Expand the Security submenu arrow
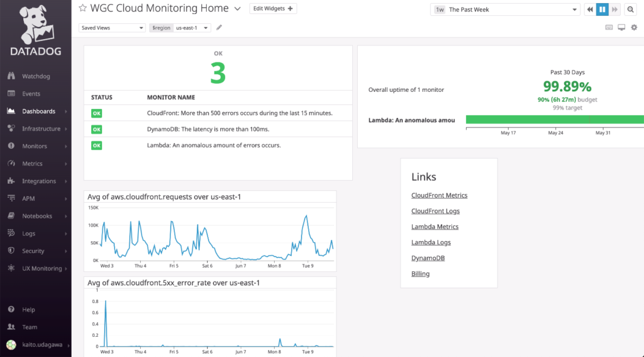Viewport: 644px width, 357px height. point(65,251)
